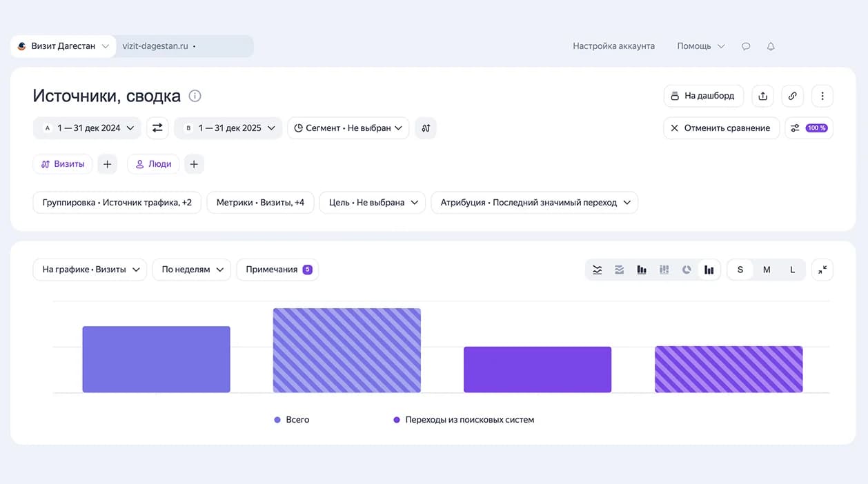Open the three-dot more options menu
The width and height of the screenshot is (868, 484).
pyautogui.click(x=822, y=96)
